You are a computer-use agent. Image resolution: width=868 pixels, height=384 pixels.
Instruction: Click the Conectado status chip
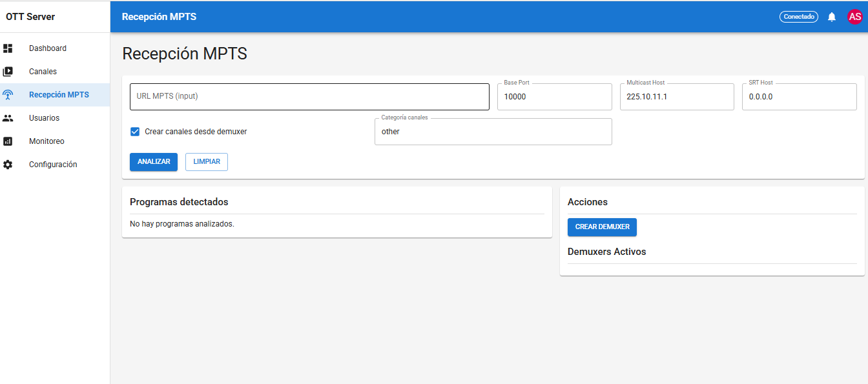click(x=799, y=17)
